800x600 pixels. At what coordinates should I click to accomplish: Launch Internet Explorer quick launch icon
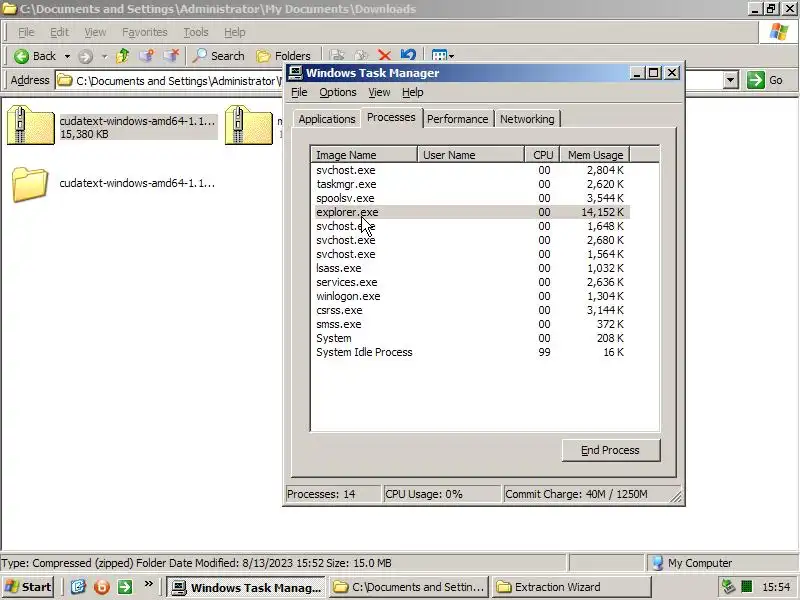78,587
